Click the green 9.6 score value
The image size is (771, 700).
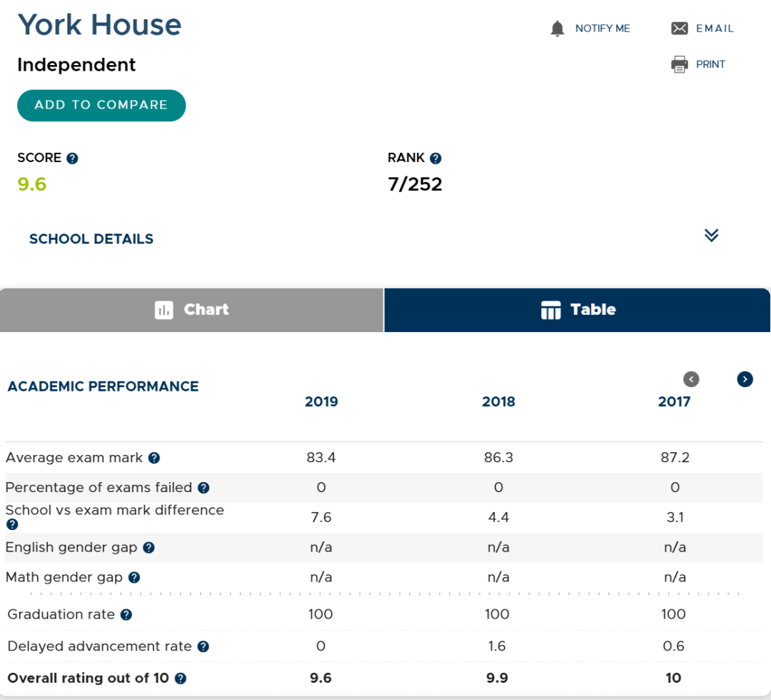(32, 184)
